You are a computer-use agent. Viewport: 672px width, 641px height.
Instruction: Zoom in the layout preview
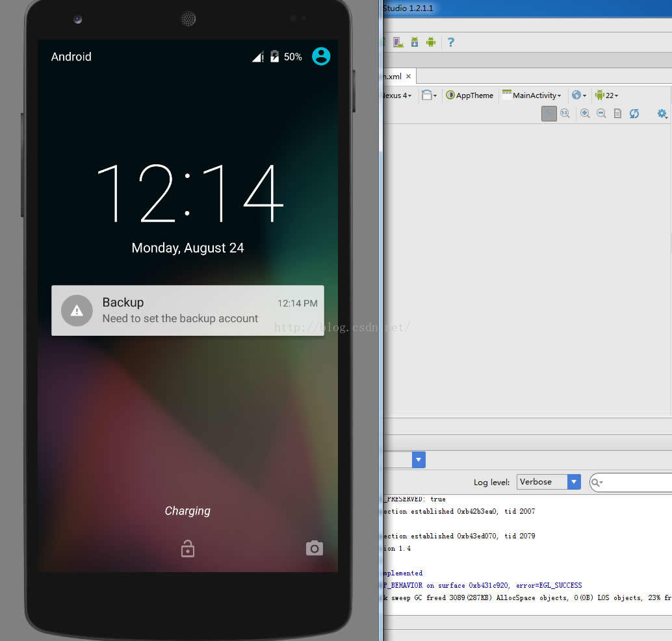pyautogui.click(x=585, y=114)
